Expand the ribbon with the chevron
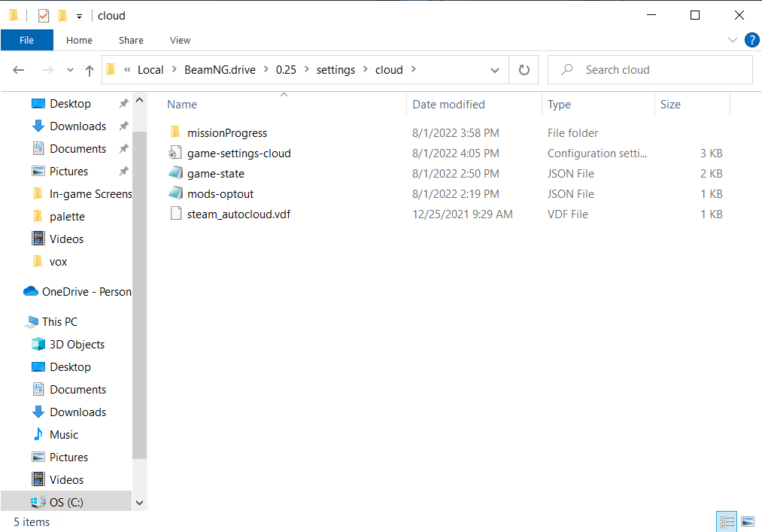Viewport: 762px width, 532px height. [733, 40]
